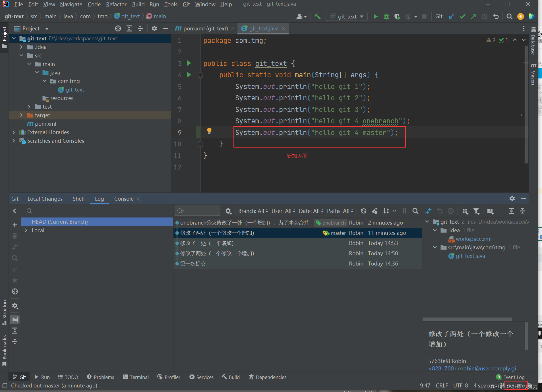The image size is (542, 392).
Task: Click the run gutter icon on line 3
Action: point(189,63)
